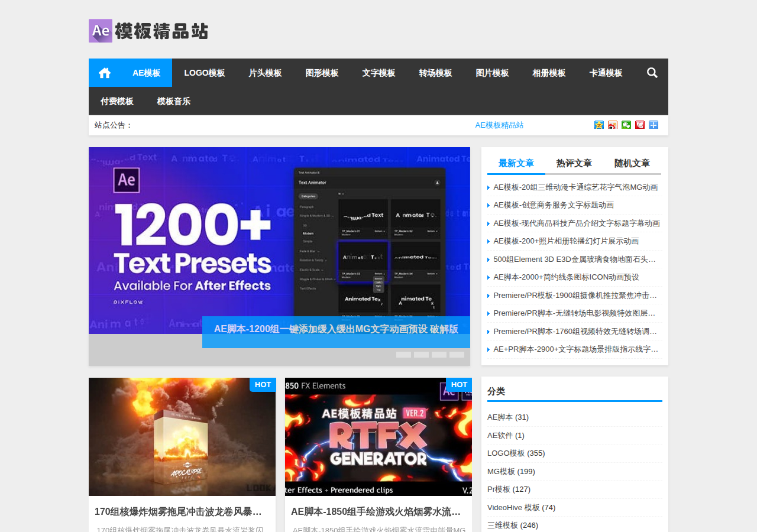
Task: Click the AE模板精品站 announcement link
Action: pos(499,125)
